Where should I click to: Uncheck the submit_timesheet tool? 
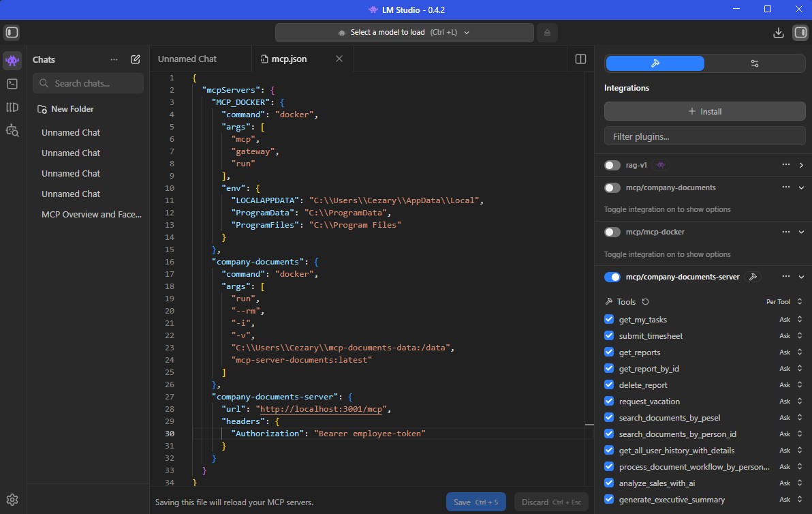point(609,336)
